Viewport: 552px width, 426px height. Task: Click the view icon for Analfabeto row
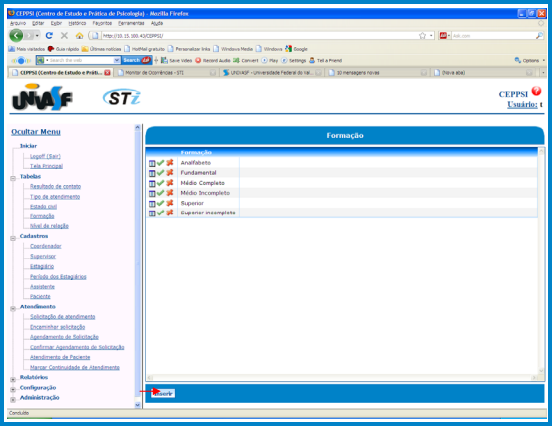152,163
